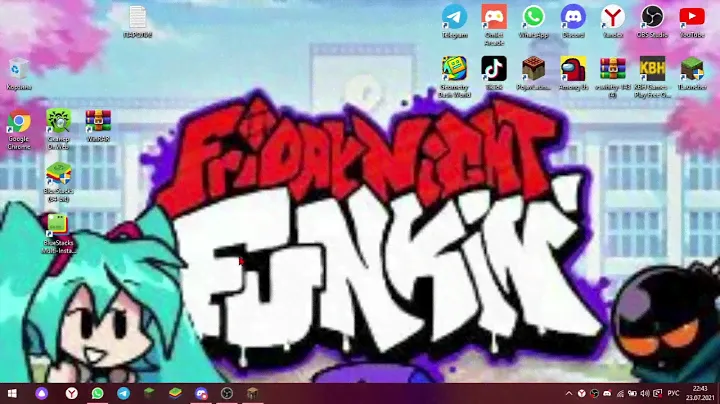Open OBS Studio desktop shortcut
Image resolution: width=720 pixels, height=404 pixels.
point(652,18)
